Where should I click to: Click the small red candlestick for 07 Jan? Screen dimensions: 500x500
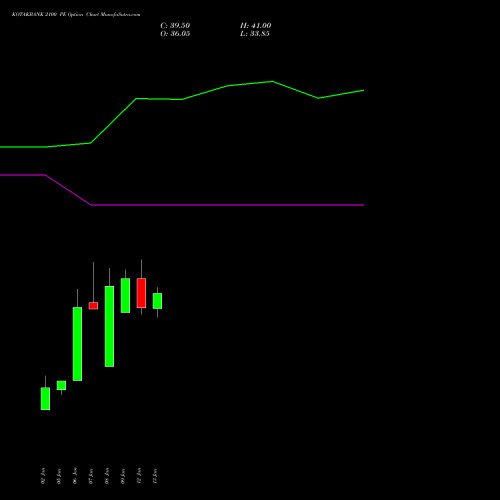click(x=93, y=306)
